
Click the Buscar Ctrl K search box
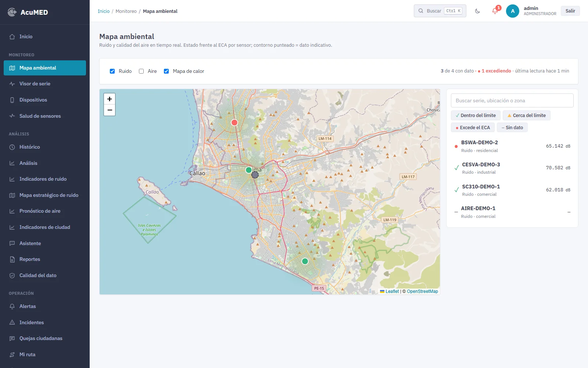click(440, 11)
